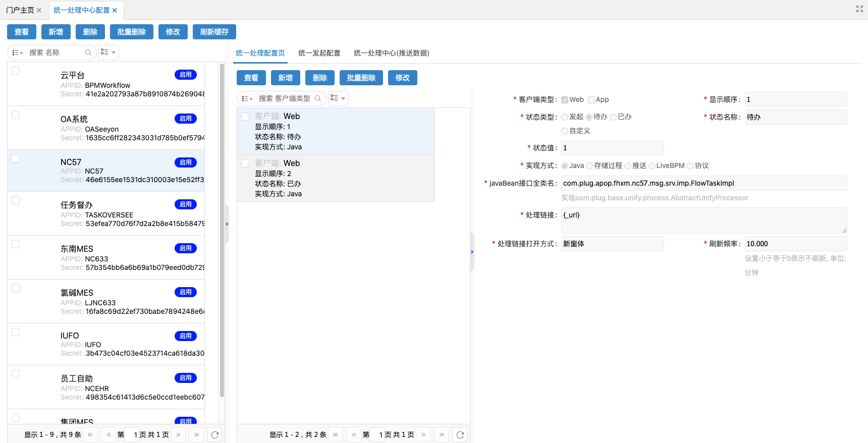Refresh the left list with the pager reload icon
The width and height of the screenshot is (868, 443).
[215, 434]
